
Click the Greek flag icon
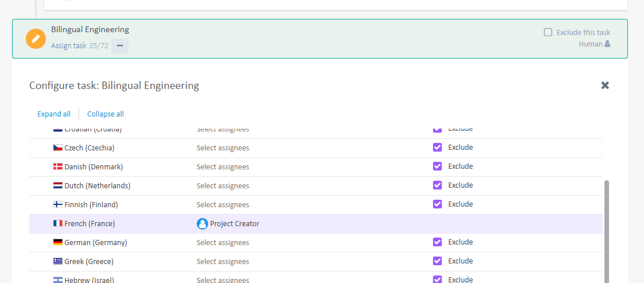point(58,261)
